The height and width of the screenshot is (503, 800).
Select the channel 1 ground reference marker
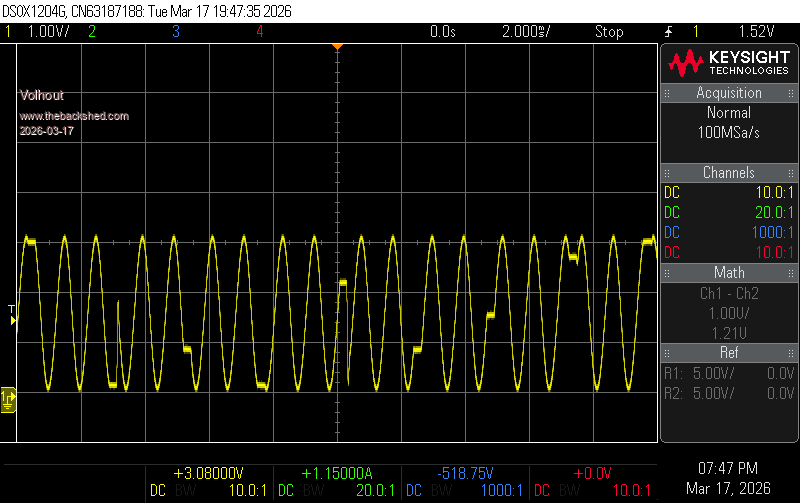[8, 399]
